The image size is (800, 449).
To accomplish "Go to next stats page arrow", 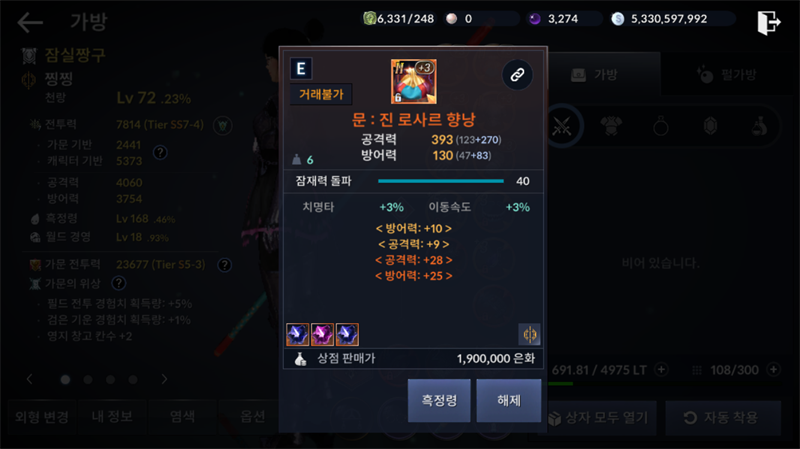I will [164, 379].
